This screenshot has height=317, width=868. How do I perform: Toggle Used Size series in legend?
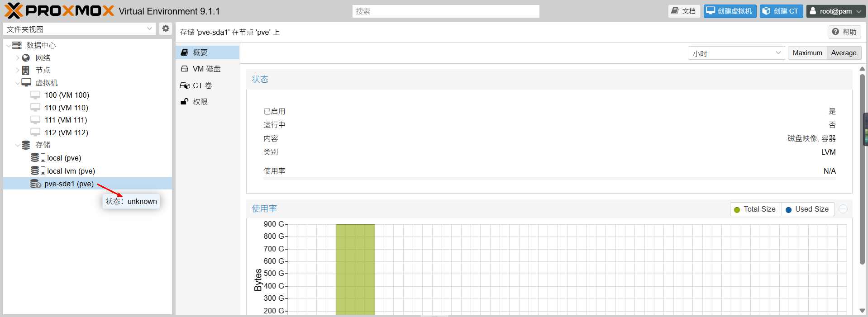tap(807, 209)
